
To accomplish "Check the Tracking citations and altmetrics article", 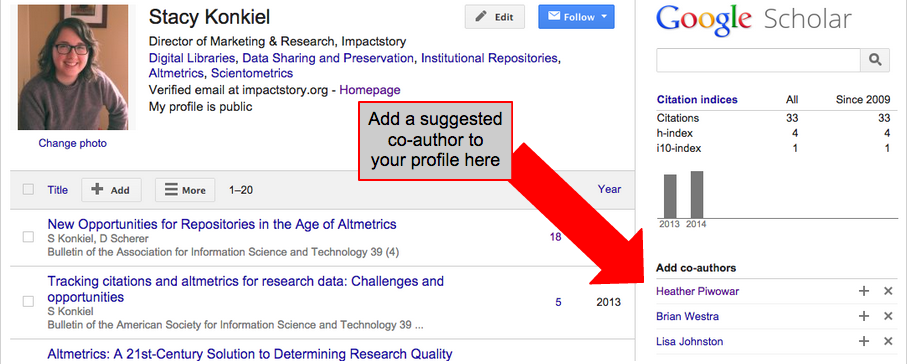I will (28, 301).
